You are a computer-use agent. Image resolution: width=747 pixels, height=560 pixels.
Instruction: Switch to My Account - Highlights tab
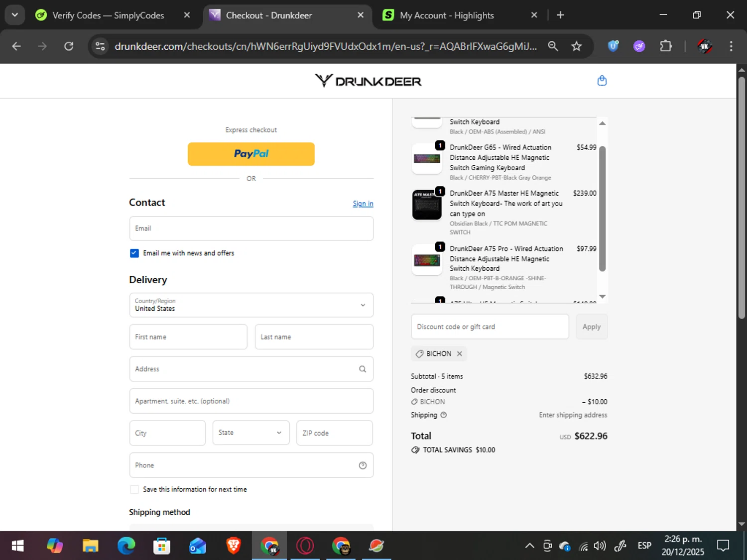click(447, 15)
